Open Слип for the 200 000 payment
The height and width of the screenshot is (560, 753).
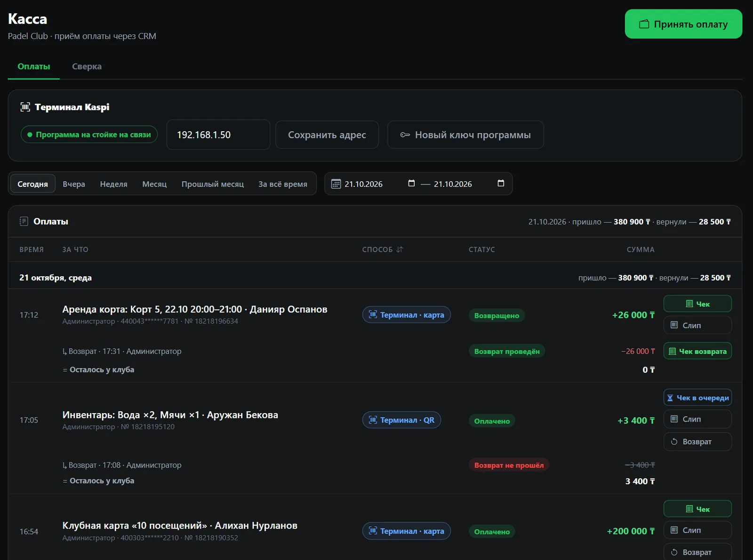point(697,530)
